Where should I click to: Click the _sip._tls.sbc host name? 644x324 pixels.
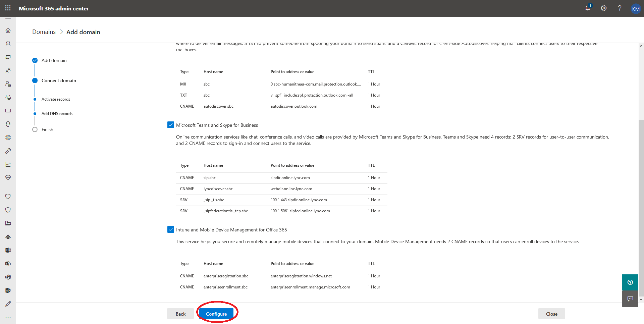pos(214,200)
